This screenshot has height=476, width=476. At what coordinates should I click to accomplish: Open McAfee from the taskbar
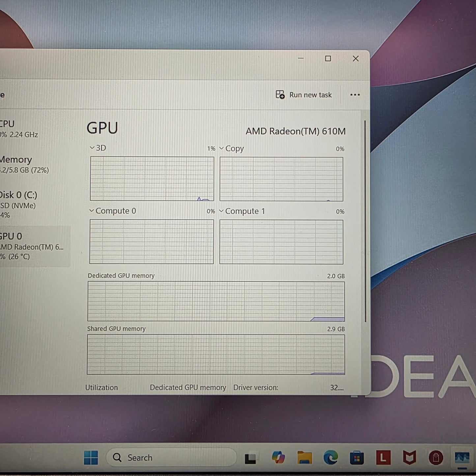[409, 458]
